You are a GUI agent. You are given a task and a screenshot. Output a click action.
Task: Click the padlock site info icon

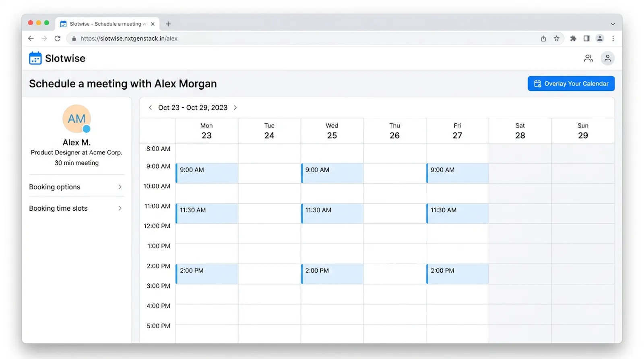pyautogui.click(x=74, y=39)
